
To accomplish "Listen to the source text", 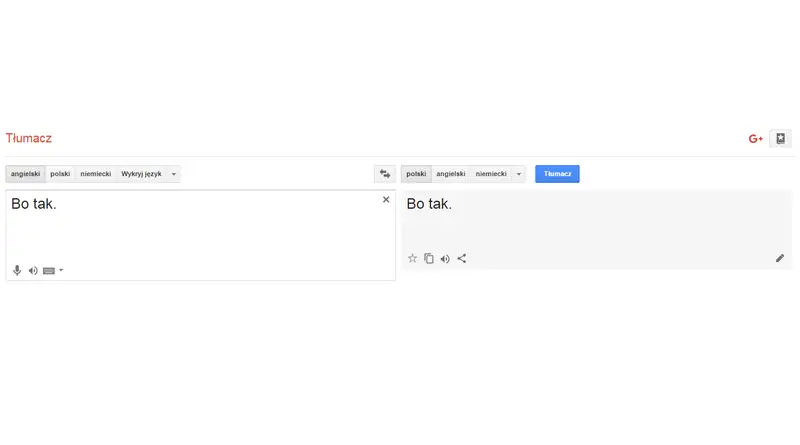I will [33, 270].
